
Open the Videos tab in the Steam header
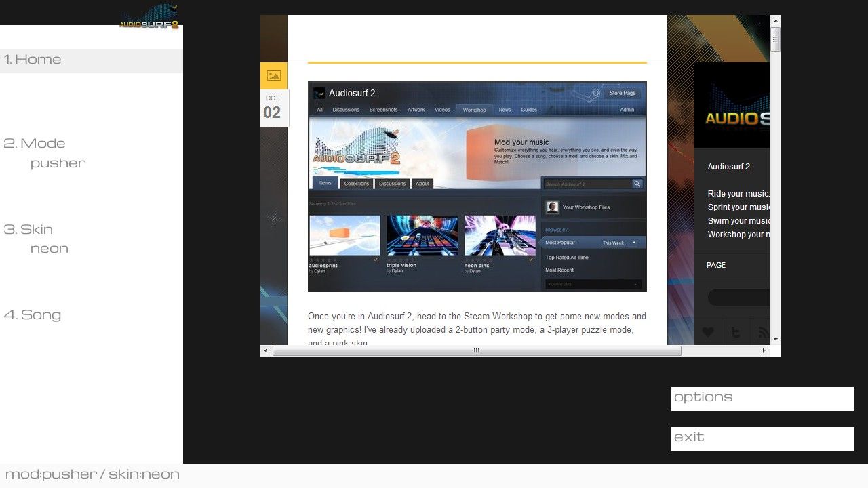[442, 110]
